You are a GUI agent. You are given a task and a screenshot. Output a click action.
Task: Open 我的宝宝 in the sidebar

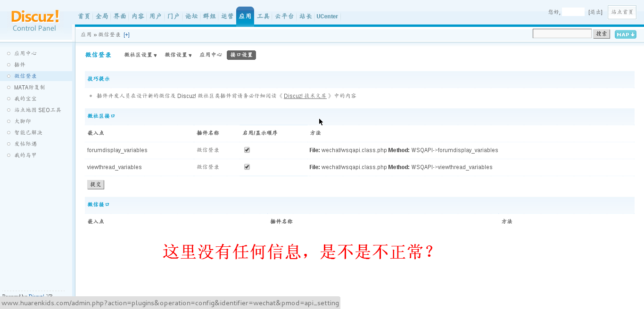pos(25,99)
